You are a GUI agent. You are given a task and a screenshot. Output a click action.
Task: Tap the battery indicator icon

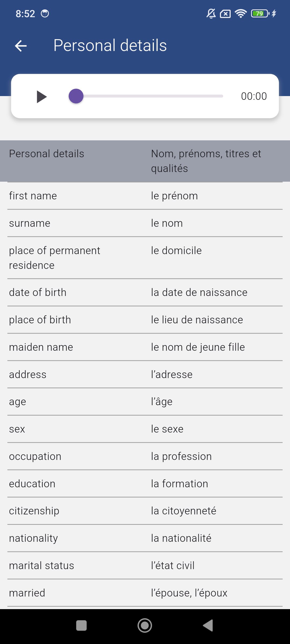point(260,13)
